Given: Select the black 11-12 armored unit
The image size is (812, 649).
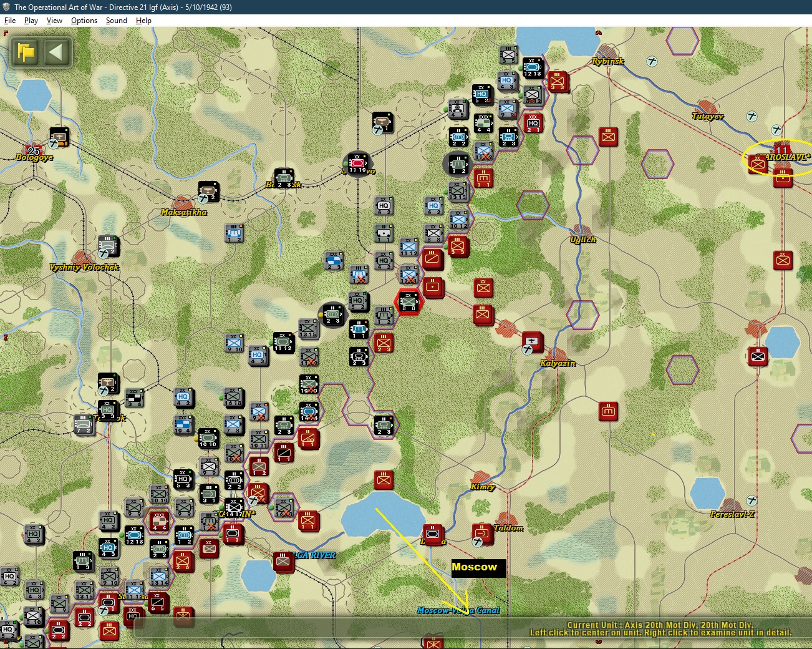Looking at the screenshot, I should (x=283, y=343).
